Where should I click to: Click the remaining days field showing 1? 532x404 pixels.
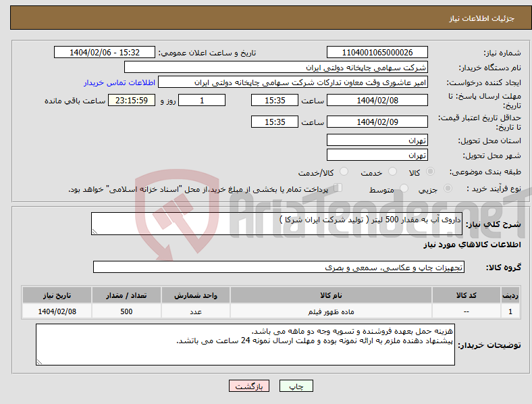pyautogui.click(x=202, y=100)
